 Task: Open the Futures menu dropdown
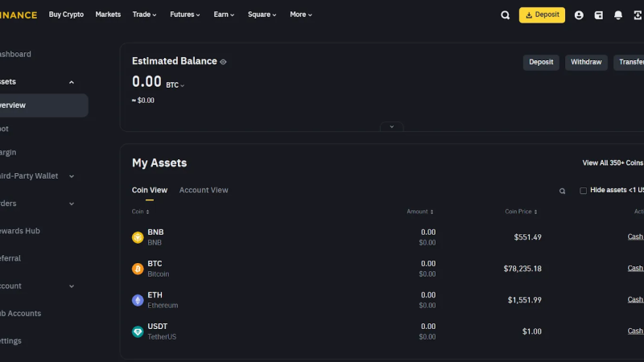[185, 14]
